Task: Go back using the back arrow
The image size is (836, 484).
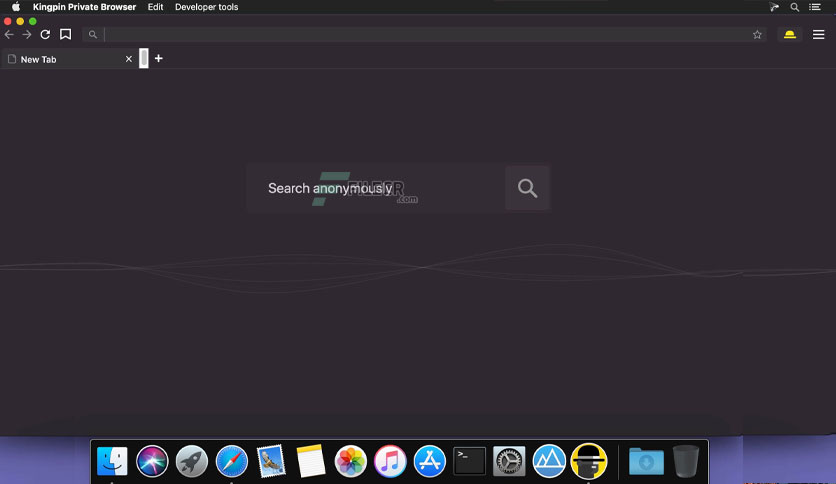Action: pyautogui.click(x=9, y=35)
